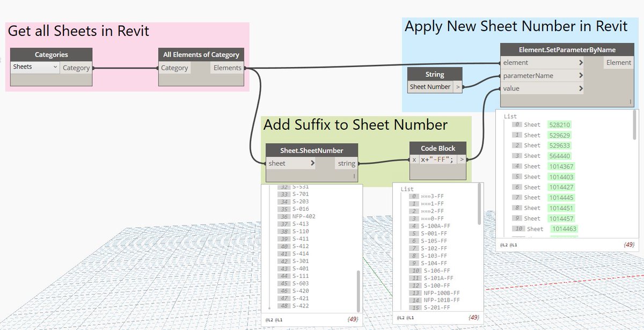Expand levels chevron on sheet port
This screenshot has width=644, height=330.
(312, 163)
